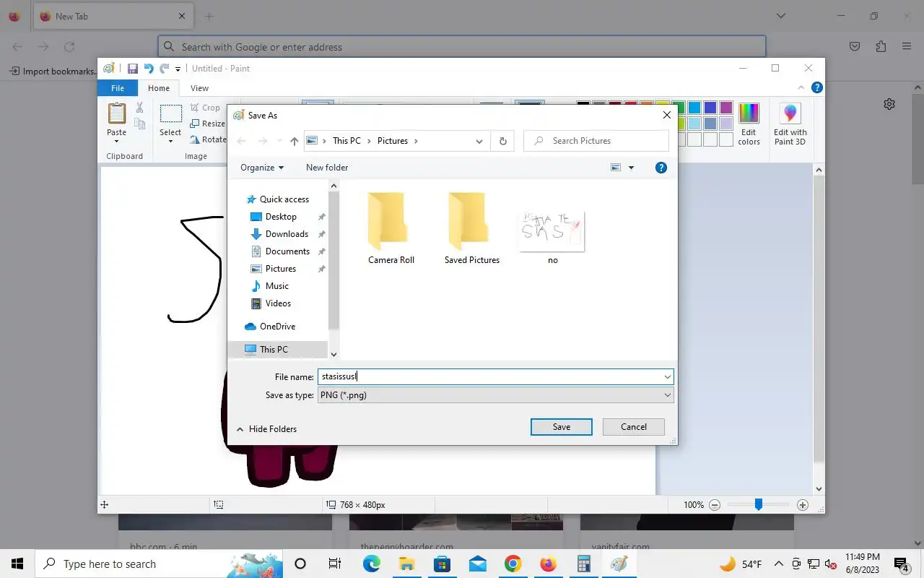Open Paint's File menu
This screenshot has height=578, width=924.
click(x=117, y=88)
